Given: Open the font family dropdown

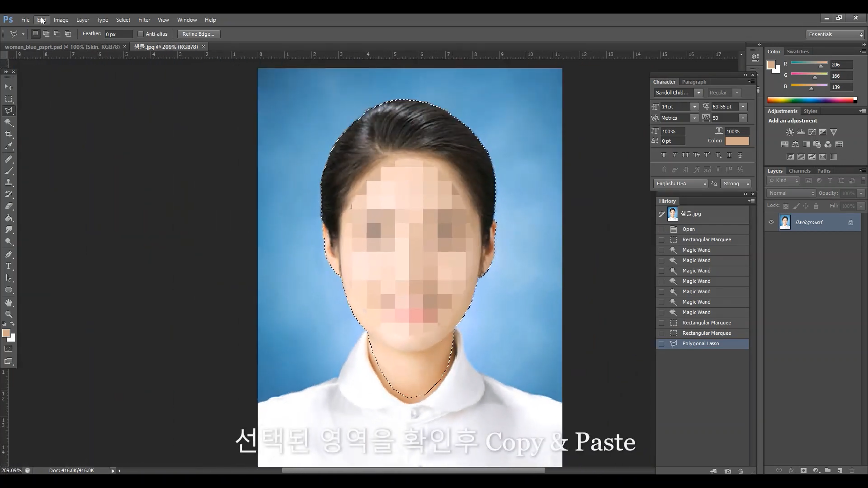Looking at the screenshot, I should tap(698, 93).
